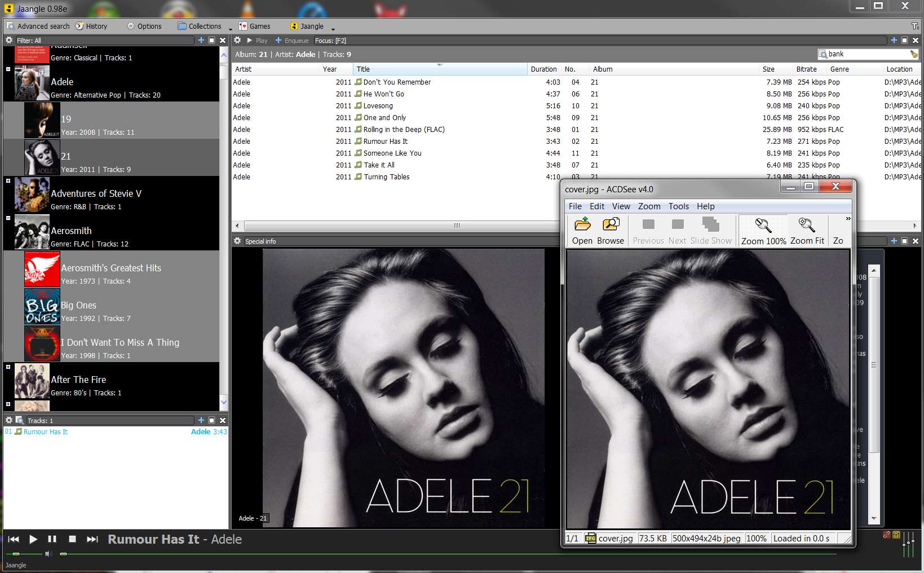Select the Zoom Fit tool

(807, 231)
